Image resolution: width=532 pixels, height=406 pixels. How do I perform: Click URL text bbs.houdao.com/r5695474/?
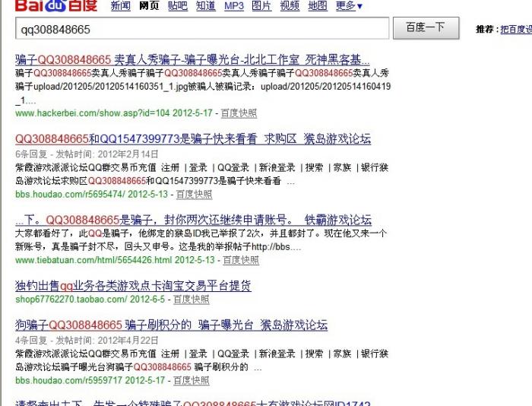coord(70,194)
